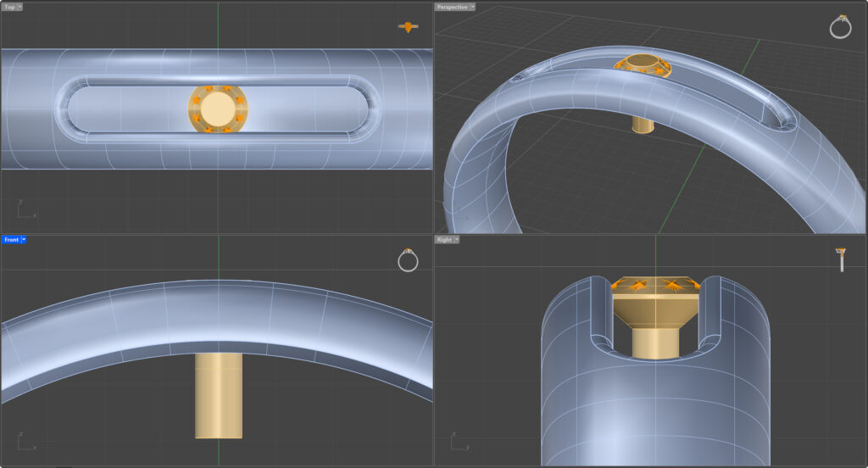This screenshot has height=468, width=868.
Task: Select the gold cylinder peg in Front view
Action: point(219,395)
